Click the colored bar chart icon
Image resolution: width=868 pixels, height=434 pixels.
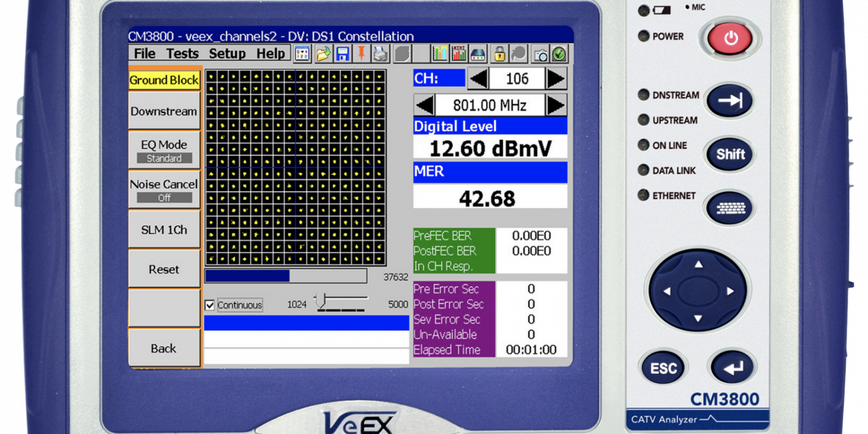coord(440,54)
